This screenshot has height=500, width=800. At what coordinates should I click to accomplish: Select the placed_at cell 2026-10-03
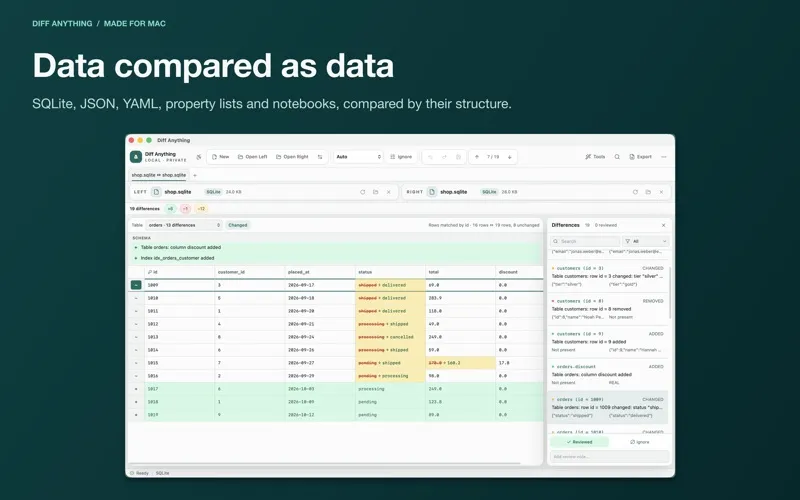point(320,389)
